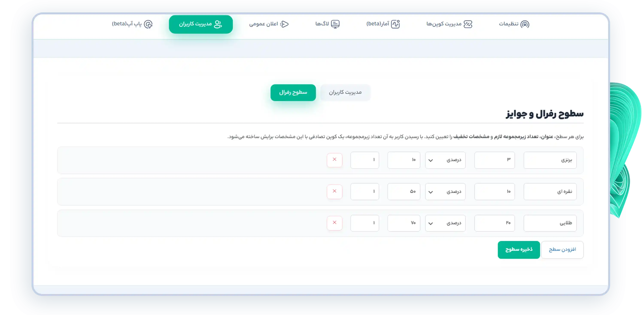This screenshot has width=644, height=315.
Task: Open discount type dropdown in طلایی row
Action: click(x=445, y=223)
